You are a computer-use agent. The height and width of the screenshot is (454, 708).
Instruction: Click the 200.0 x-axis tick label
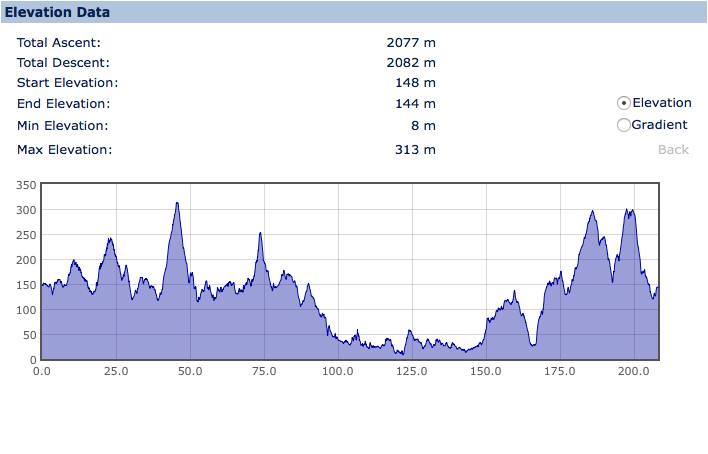click(x=634, y=372)
